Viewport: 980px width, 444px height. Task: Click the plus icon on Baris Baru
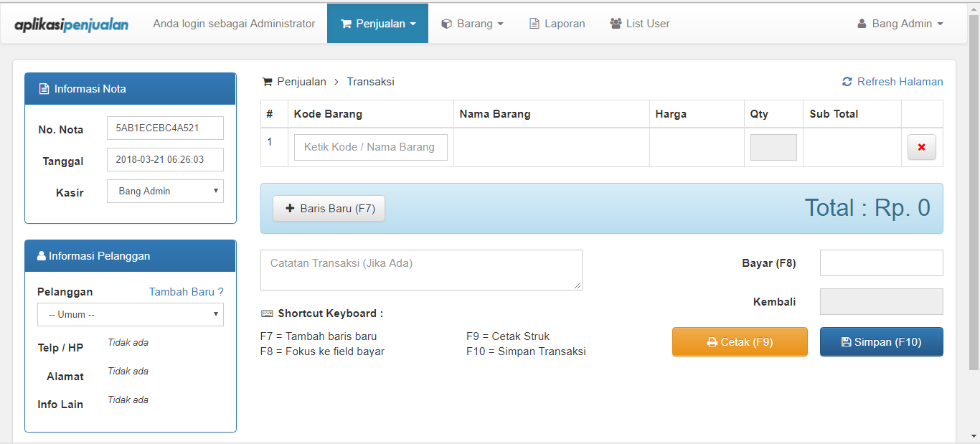pos(290,208)
